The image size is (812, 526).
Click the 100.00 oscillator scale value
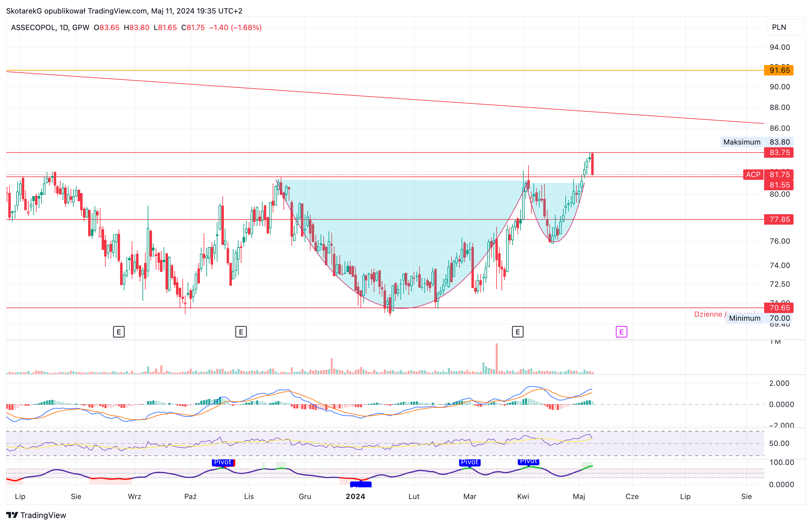click(782, 462)
